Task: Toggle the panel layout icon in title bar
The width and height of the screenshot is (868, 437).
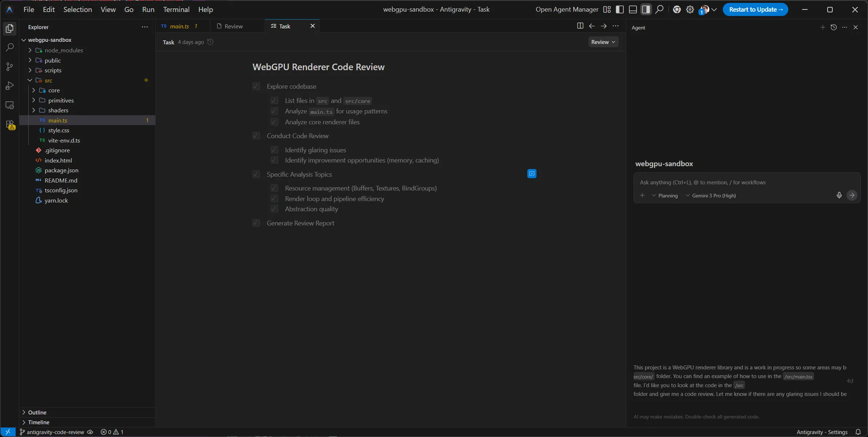Action: click(632, 9)
